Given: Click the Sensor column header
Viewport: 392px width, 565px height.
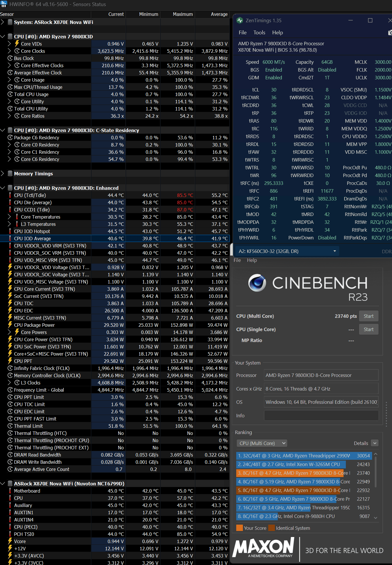Looking at the screenshot, I should click(45, 14).
